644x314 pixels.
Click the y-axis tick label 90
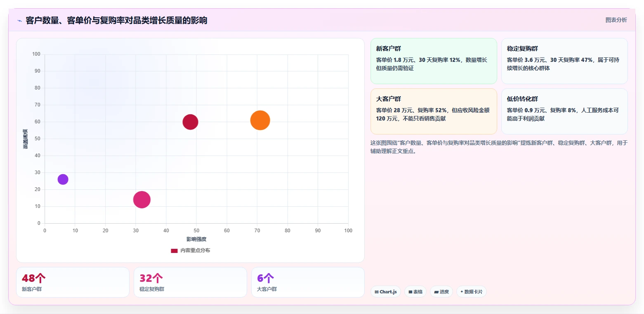pos(37,71)
